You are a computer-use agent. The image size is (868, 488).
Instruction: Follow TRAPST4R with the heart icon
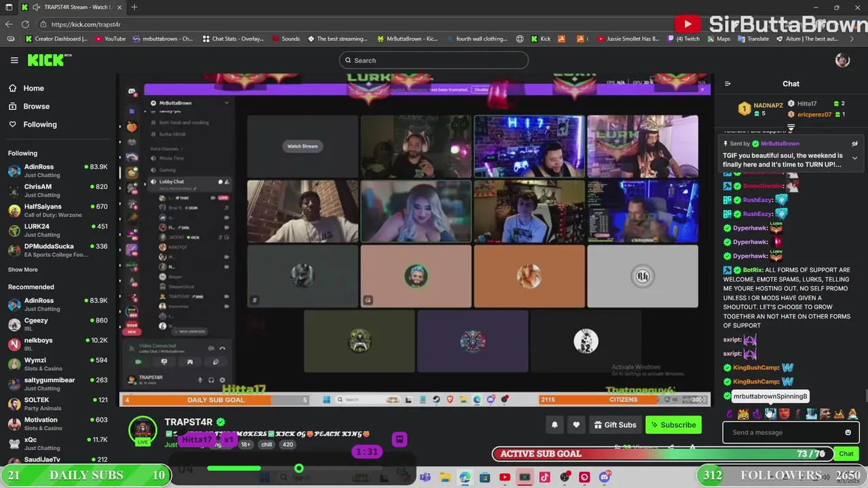click(576, 425)
